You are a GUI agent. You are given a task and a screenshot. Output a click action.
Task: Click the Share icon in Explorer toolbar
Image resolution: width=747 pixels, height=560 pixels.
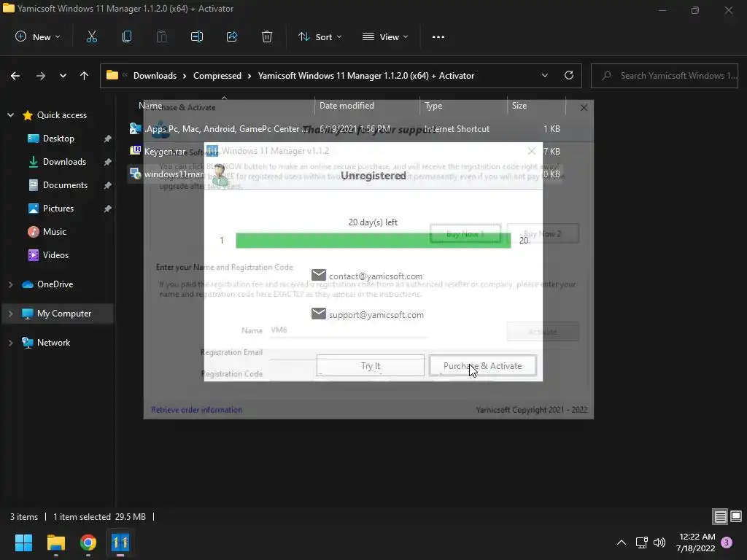point(232,36)
